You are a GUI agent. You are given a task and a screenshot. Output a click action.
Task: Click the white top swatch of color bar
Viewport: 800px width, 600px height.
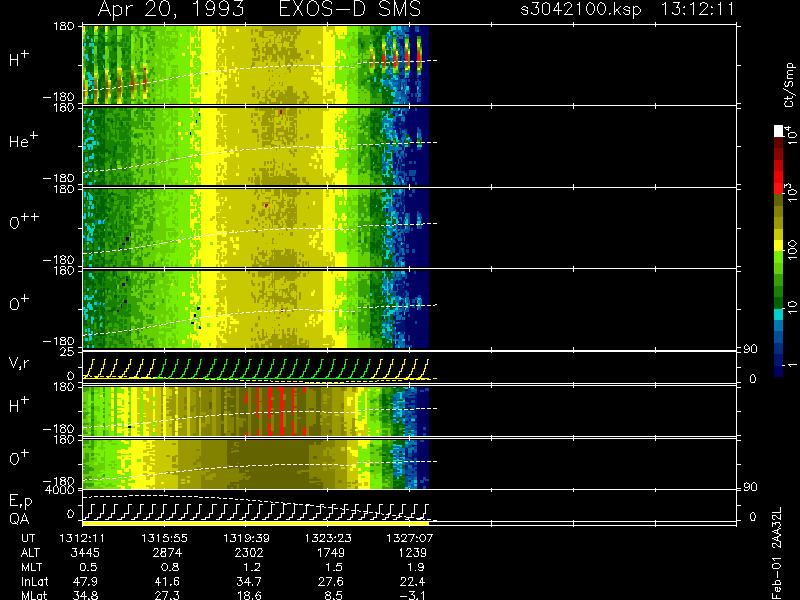pos(779,131)
